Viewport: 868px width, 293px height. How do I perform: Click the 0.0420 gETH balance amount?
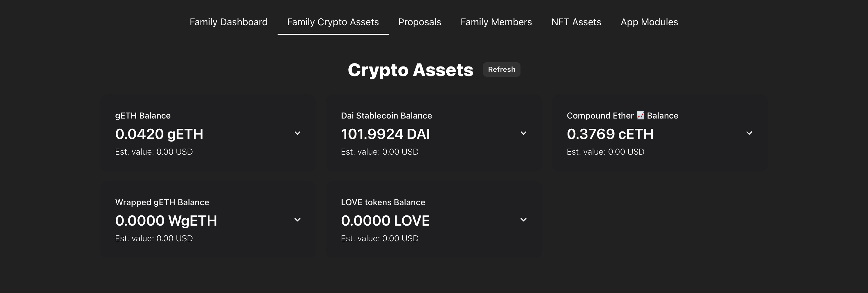159,134
